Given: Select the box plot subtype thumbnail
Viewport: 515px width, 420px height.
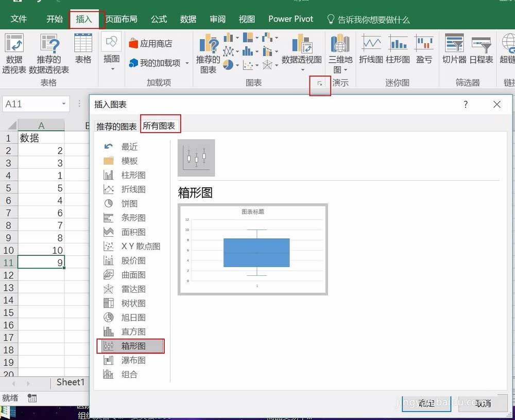Looking at the screenshot, I should pos(196,158).
